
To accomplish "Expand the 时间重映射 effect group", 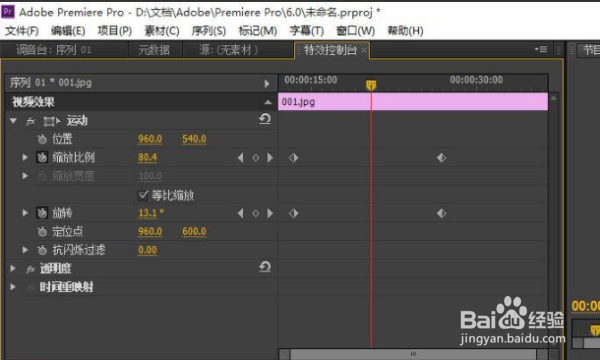I will (x=13, y=287).
